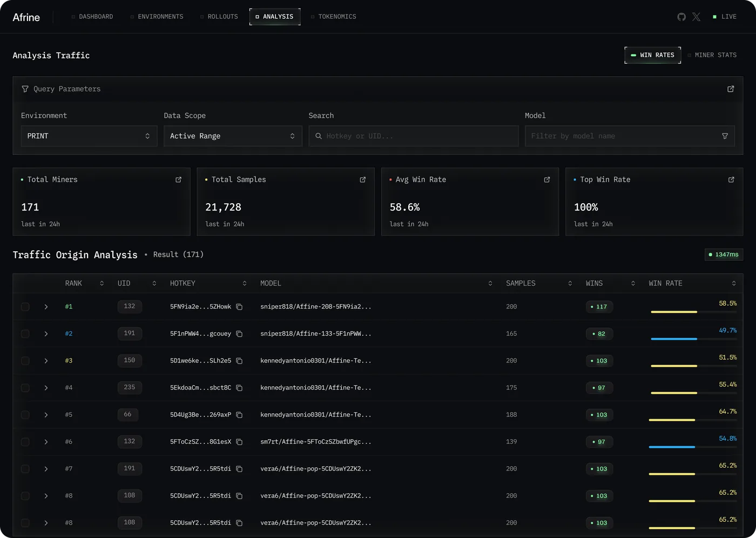
Task: Go to the Tokenomics tab
Action: click(333, 17)
